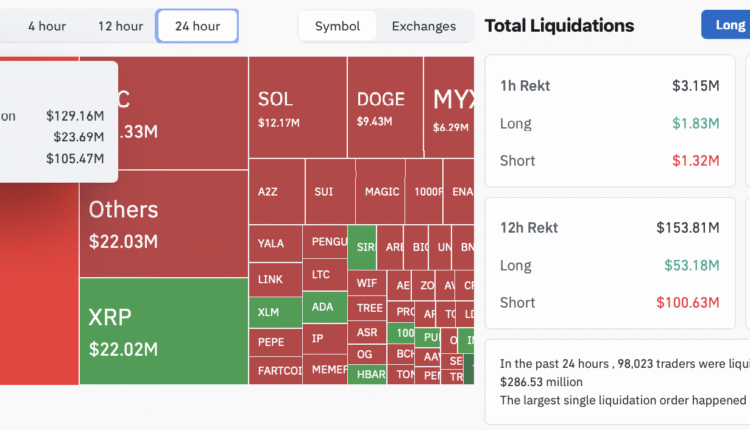
Task: Select the MAGIC tile
Action: [382, 191]
